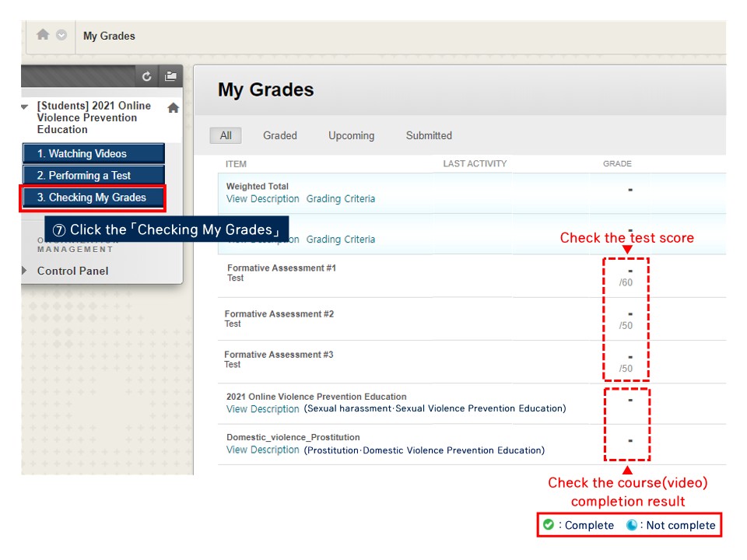The image size is (747, 560).
Task: Open the Performing a Test menu item
Action: [93, 176]
